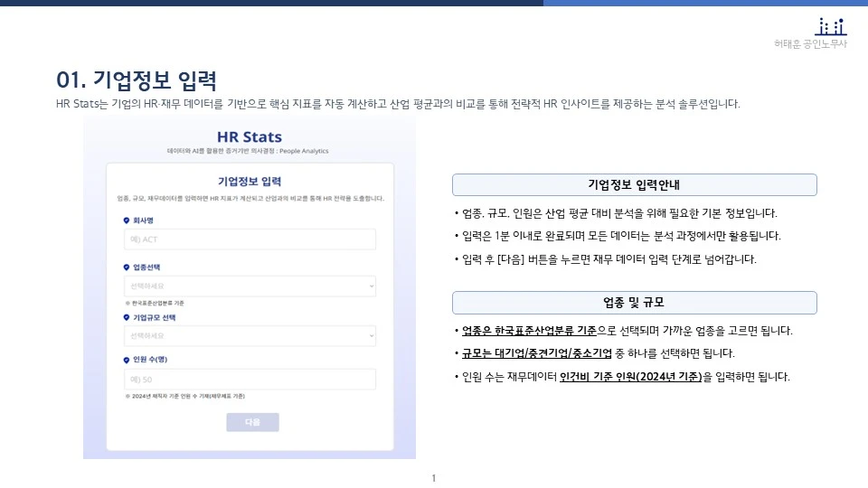Viewport: 868px width, 488px height.
Task: Click the form's 기업정보 입력 subtitle
Action: point(250,182)
